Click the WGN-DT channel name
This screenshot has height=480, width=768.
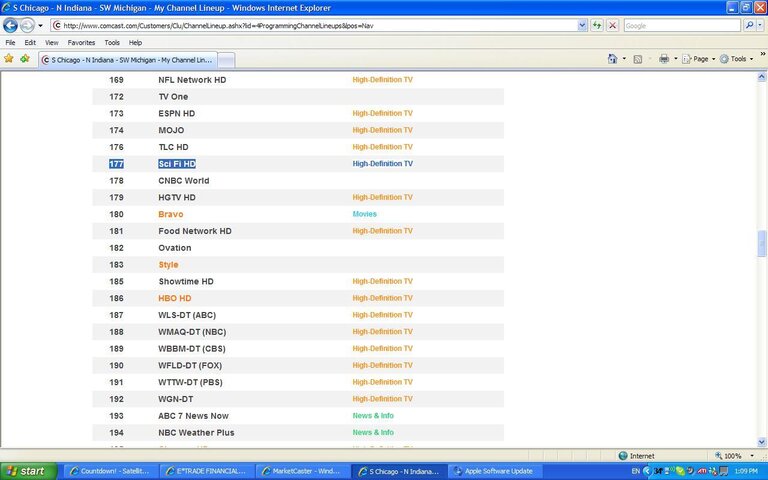(x=175, y=399)
